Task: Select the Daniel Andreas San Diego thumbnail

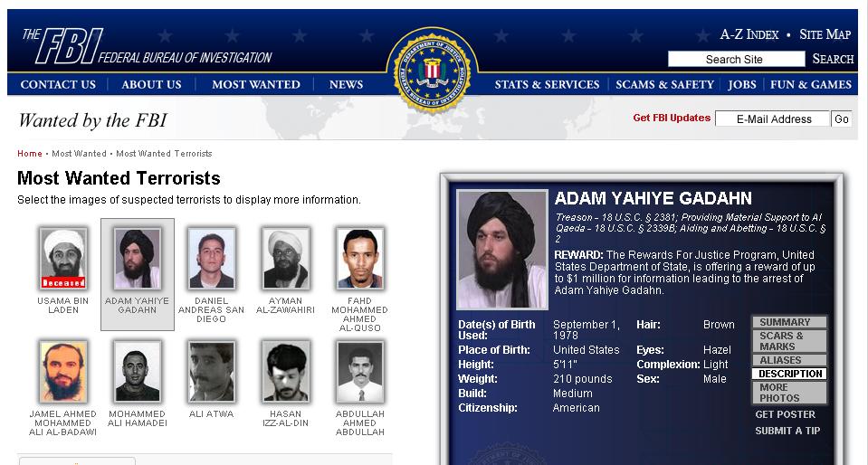Action: [x=212, y=259]
